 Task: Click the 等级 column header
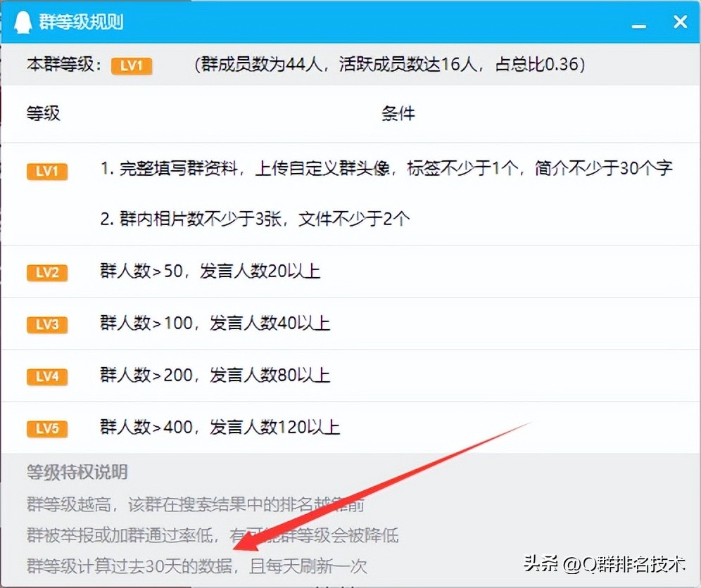click(44, 114)
